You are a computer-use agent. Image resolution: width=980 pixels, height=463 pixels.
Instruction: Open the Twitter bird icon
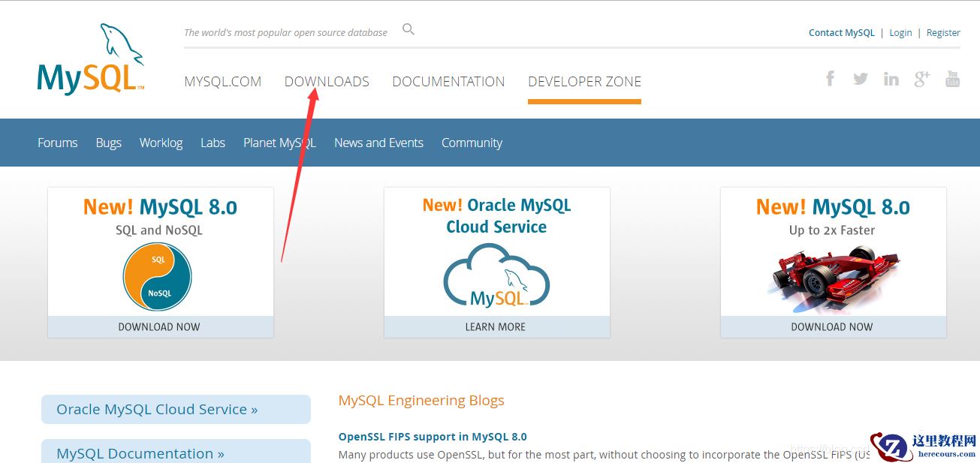pos(861,79)
